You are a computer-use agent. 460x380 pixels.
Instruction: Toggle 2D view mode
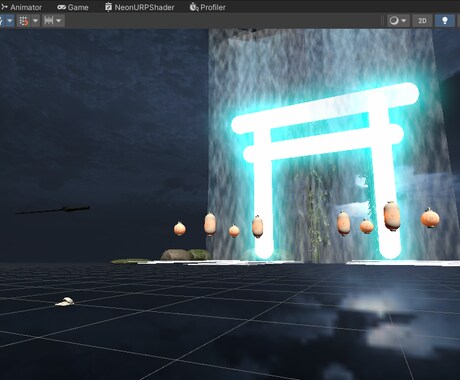[x=422, y=21]
